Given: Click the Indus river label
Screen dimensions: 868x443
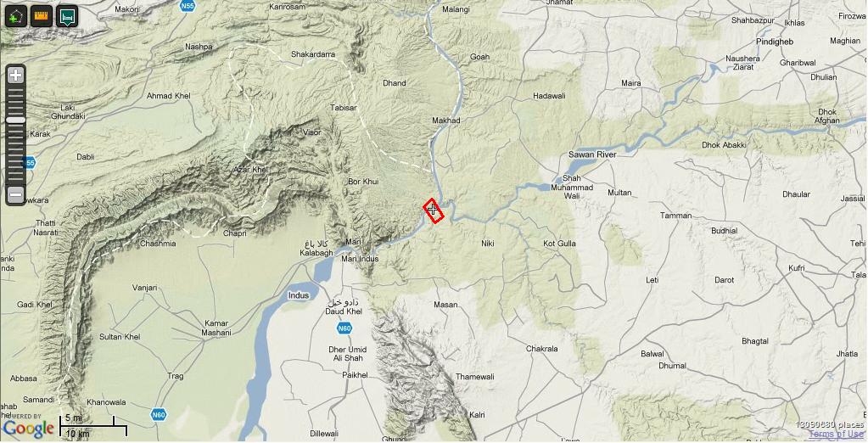Looking at the screenshot, I should 299,295.
